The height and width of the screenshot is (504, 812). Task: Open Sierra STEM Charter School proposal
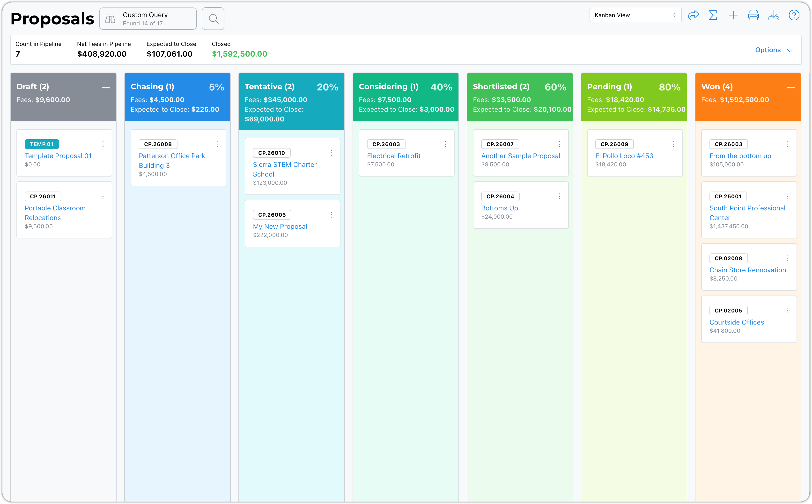[285, 169]
